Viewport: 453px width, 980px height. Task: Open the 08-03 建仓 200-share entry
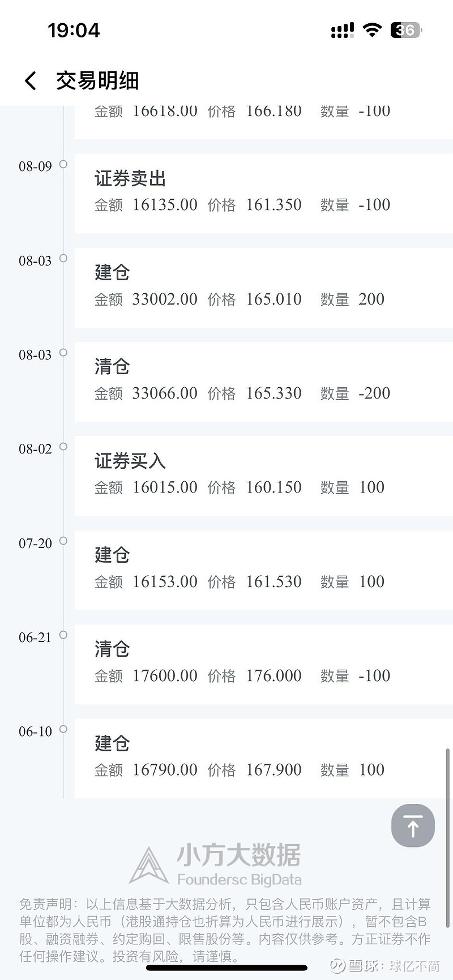(x=263, y=287)
